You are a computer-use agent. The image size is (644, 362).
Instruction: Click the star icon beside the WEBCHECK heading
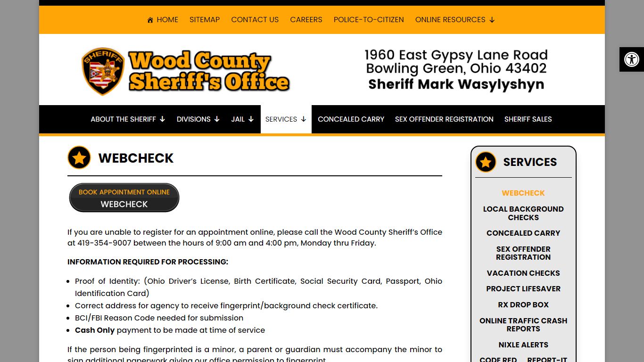pyautogui.click(x=79, y=157)
